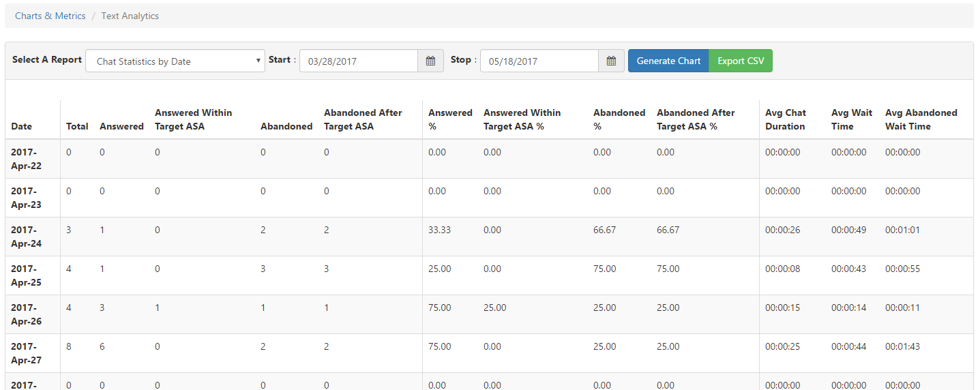Click Avg Wait Time column header
The image size is (980, 390).
tap(852, 119)
